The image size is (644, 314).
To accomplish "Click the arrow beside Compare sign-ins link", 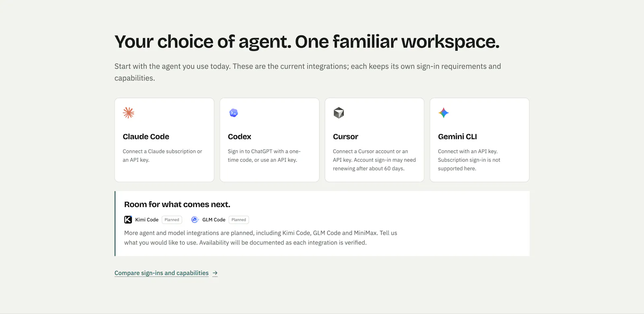I will [x=215, y=273].
